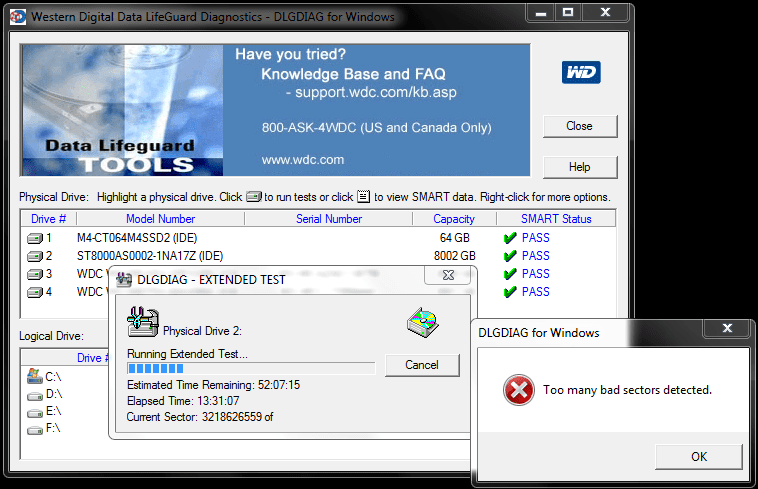
Task: Click the support.wdc.com/kb.asp text
Action: [x=376, y=92]
